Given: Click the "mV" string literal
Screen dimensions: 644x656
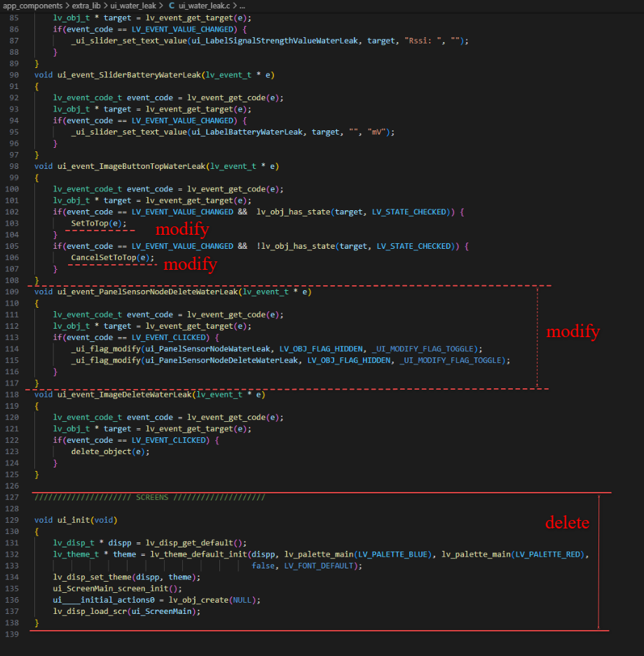Looking at the screenshot, I should 376,132.
